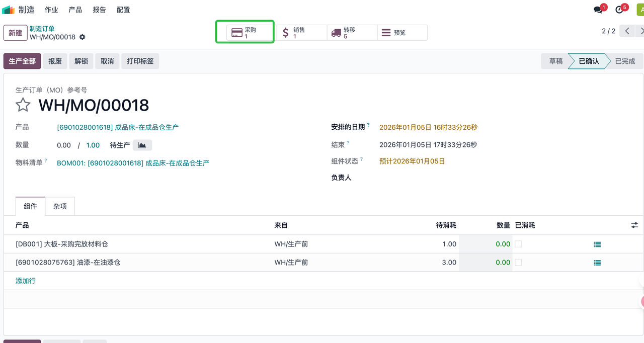Viewport: 644px width, 343px height.
Task: Open the 销售 smart button
Action: point(302,33)
